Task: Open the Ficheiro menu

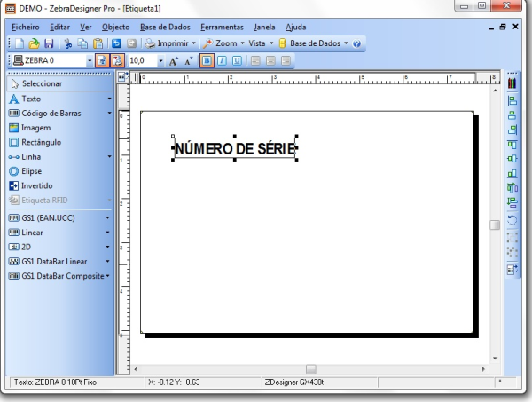Action: tap(26, 28)
